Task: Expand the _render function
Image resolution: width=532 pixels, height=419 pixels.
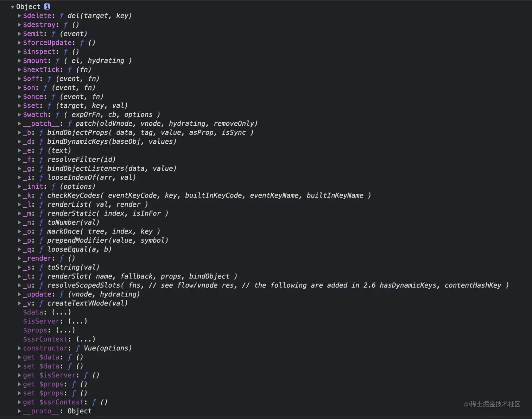Action: (x=19, y=258)
